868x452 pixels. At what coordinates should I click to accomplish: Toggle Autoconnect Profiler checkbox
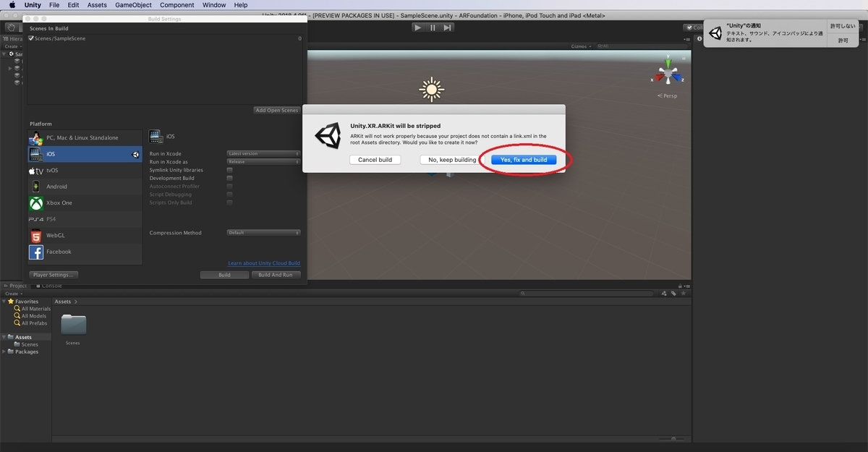pos(230,187)
